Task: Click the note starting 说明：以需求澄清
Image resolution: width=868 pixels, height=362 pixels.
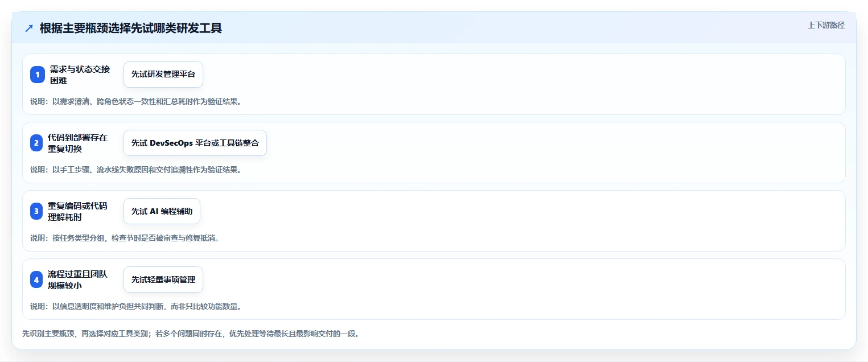Action: (x=135, y=101)
